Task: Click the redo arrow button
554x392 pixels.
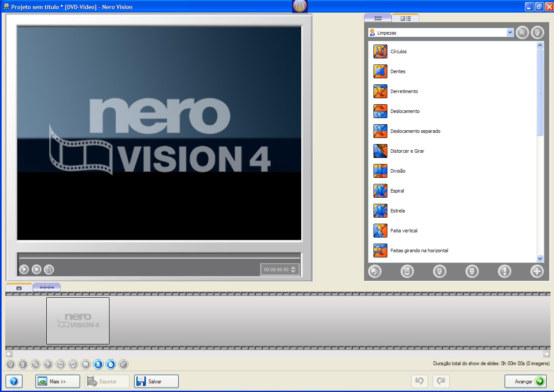Action: point(441,381)
